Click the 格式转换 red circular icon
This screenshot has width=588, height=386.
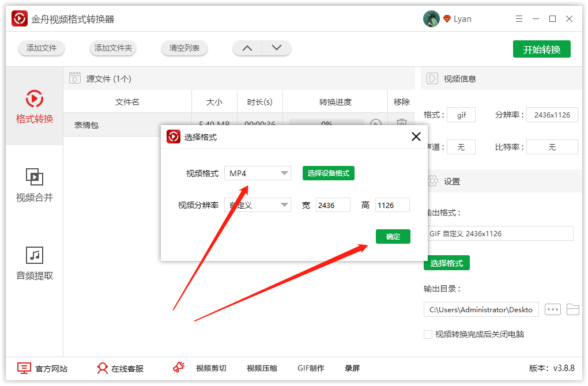pos(35,99)
